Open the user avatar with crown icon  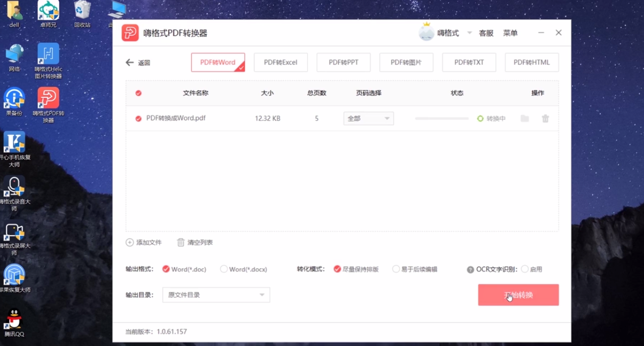pyautogui.click(x=426, y=32)
